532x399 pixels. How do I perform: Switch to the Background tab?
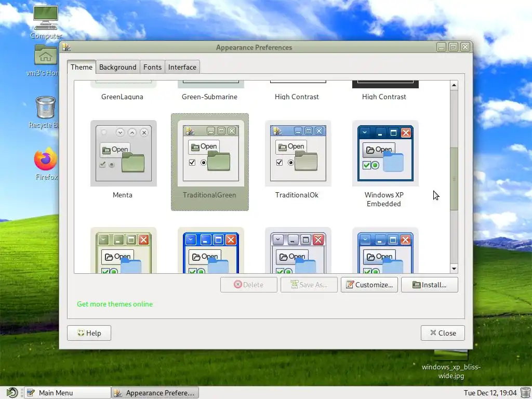118,67
